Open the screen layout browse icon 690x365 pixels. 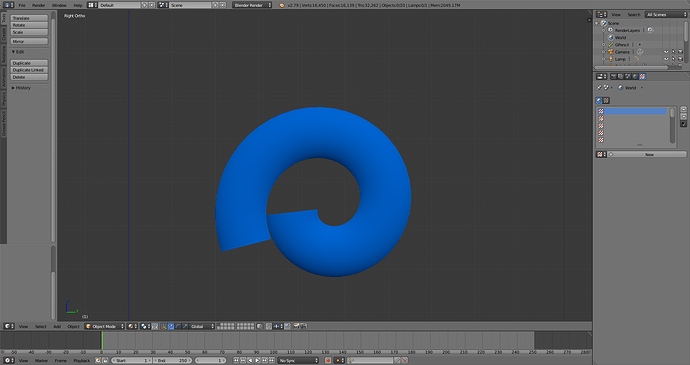pyautogui.click(x=92, y=5)
